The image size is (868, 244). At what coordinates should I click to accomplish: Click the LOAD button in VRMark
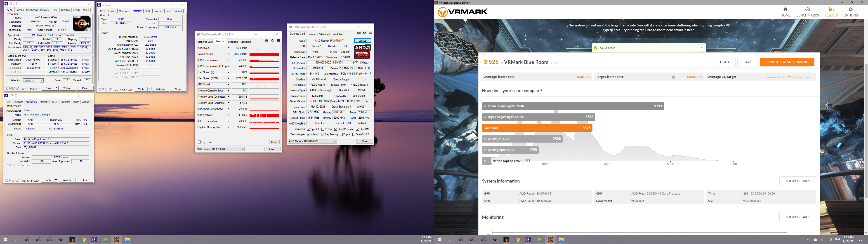point(724,62)
